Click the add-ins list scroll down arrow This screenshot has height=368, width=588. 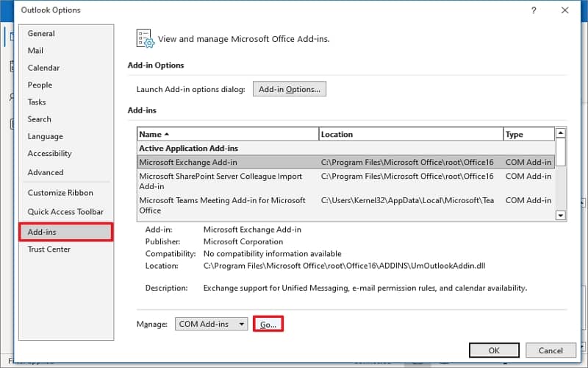pyautogui.click(x=561, y=215)
